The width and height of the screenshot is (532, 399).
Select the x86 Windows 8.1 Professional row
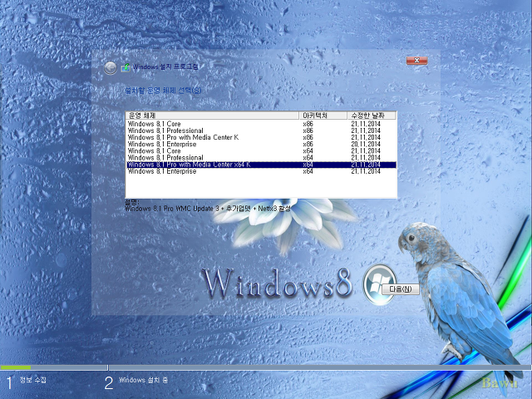pos(261,131)
